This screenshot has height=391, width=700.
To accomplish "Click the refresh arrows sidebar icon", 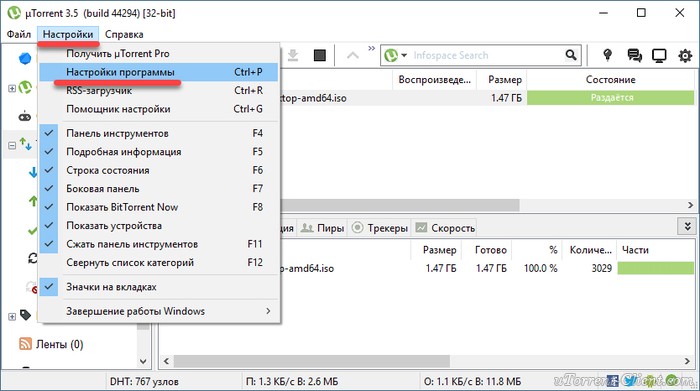I will (x=33, y=258).
